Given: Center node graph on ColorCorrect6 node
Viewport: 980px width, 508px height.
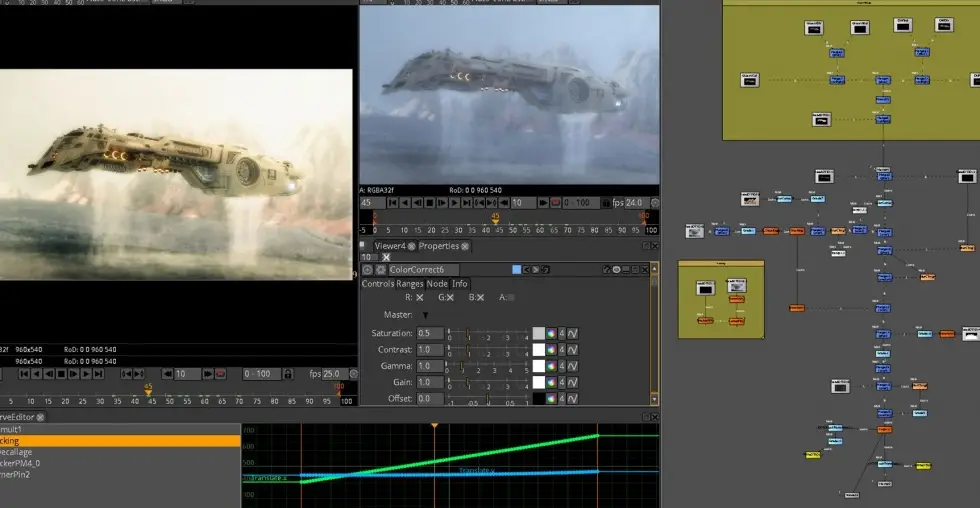Looking at the screenshot, I should (368, 270).
